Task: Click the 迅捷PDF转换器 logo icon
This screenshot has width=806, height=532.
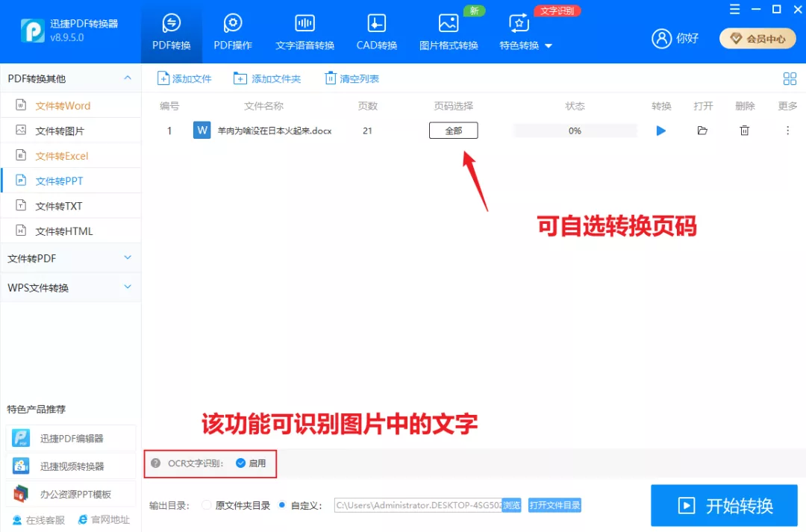Action: coord(32,31)
